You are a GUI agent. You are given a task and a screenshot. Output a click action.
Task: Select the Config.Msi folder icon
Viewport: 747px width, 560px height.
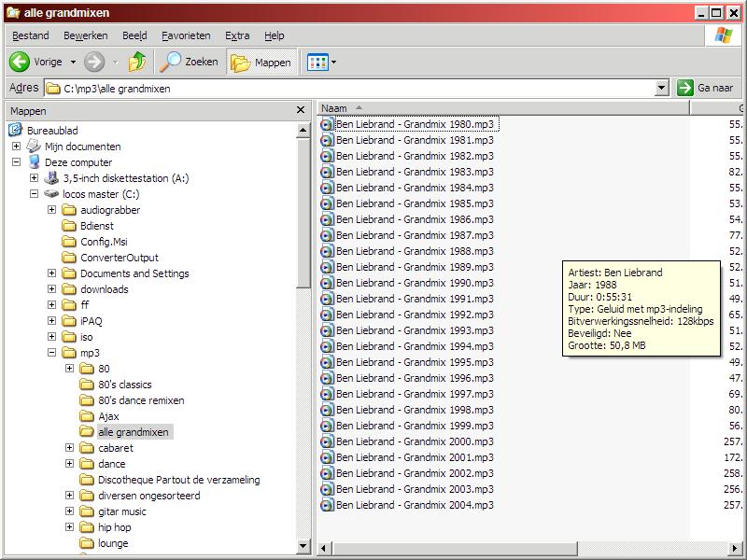point(69,242)
